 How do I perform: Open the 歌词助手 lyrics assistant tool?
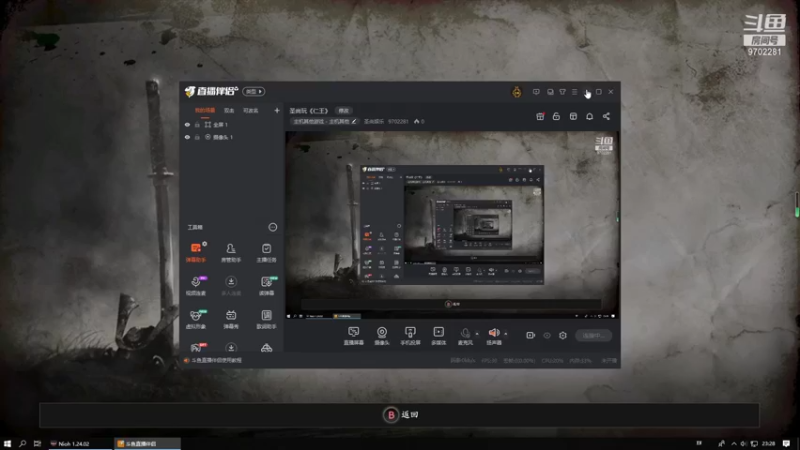tap(266, 319)
